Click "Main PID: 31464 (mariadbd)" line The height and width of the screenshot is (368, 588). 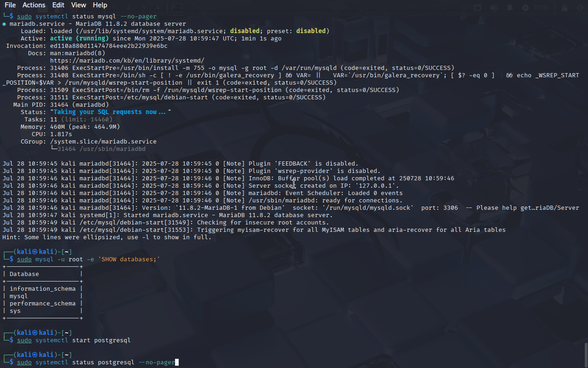click(x=61, y=105)
